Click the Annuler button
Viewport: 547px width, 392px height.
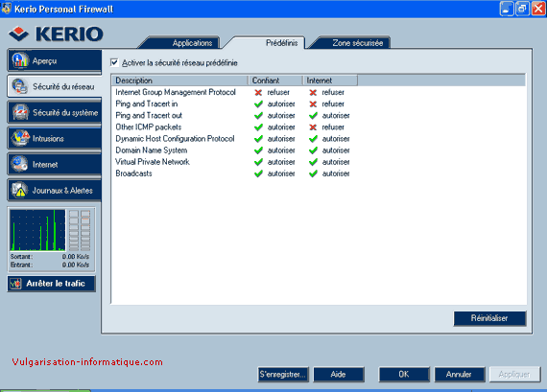(x=459, y=374)
